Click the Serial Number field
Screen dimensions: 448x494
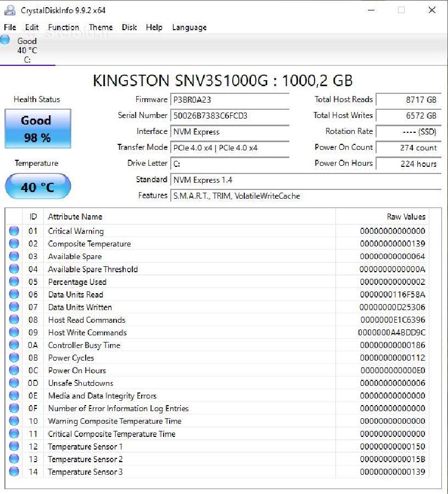229,115
